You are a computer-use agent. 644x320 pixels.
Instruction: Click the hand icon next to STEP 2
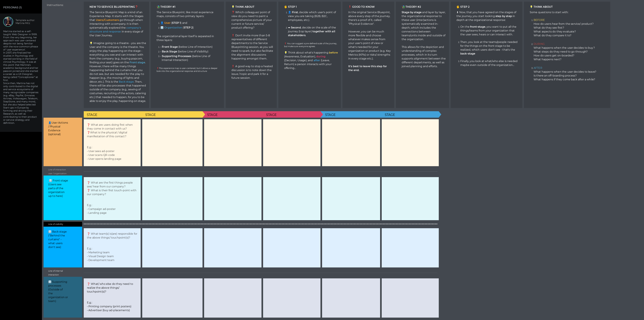[458, 7]
